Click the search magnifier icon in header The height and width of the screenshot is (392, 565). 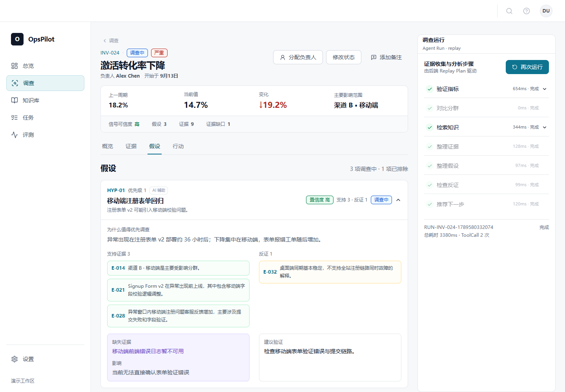(x=509, y=11)
